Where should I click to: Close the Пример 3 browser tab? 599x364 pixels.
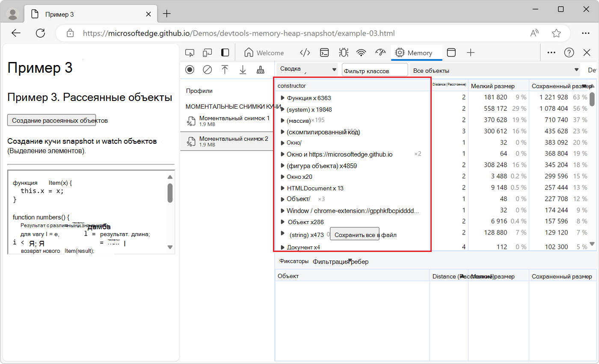point(148,14)
